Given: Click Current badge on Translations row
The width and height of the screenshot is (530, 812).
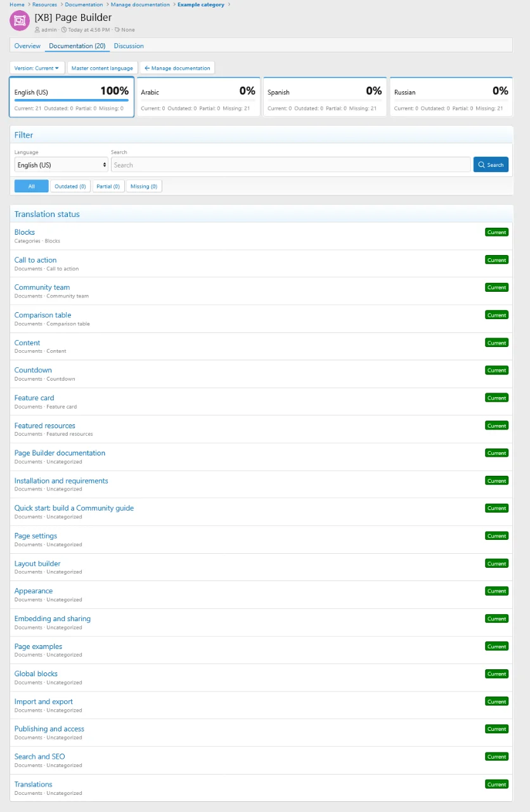Looking at the screenshot, I should [496, 784].
